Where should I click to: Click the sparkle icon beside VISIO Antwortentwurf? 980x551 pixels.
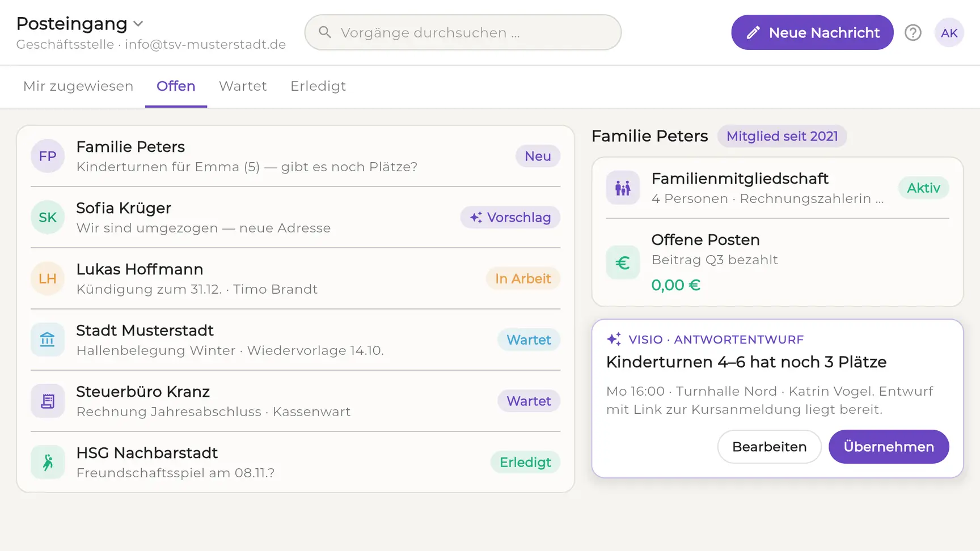pos(614,339)
